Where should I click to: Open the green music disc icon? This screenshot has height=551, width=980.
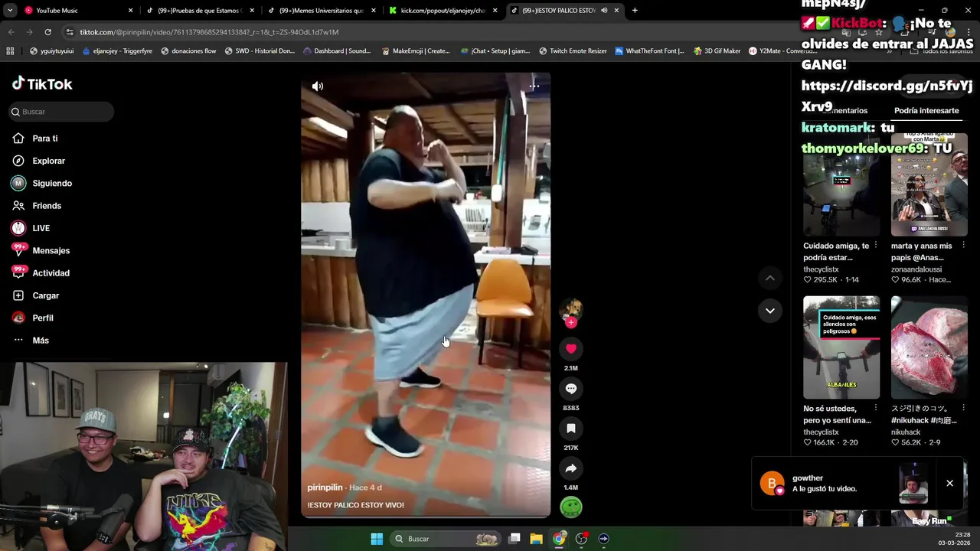point(571,507)
